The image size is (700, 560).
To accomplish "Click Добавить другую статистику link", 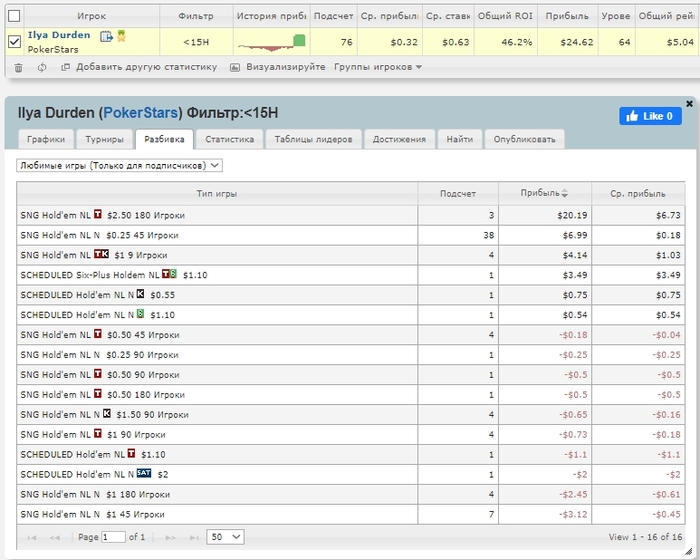I will 146,67.
